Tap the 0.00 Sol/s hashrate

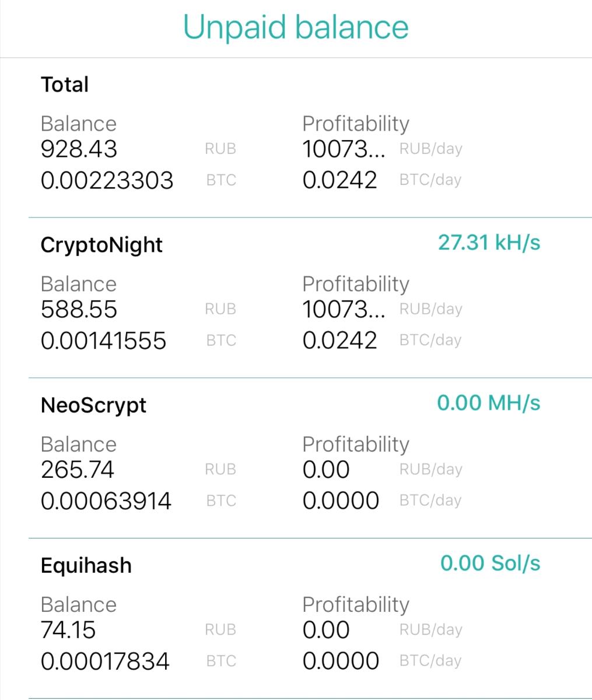tap(490, 563)
